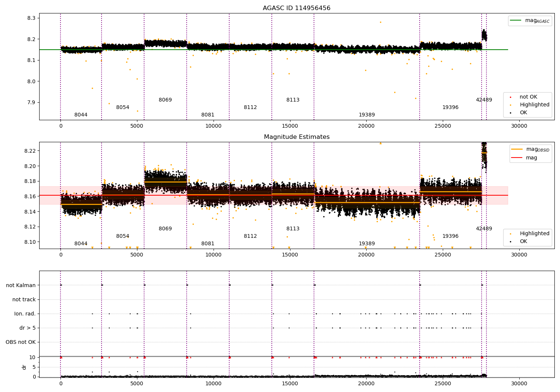The width and height of the screenshot is (560, 392).
Task: Click the 'OBS not OK' axis label
Action: [21, 342]
